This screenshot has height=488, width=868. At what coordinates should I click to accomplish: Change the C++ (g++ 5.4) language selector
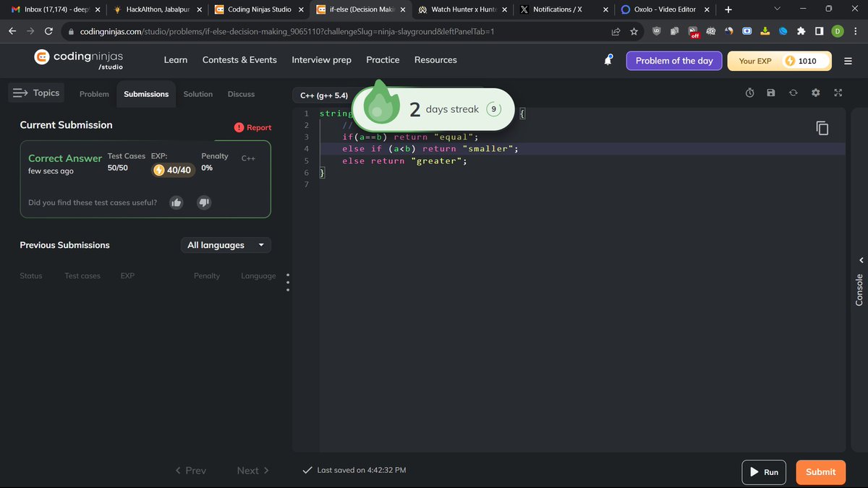tap(325, 95)
